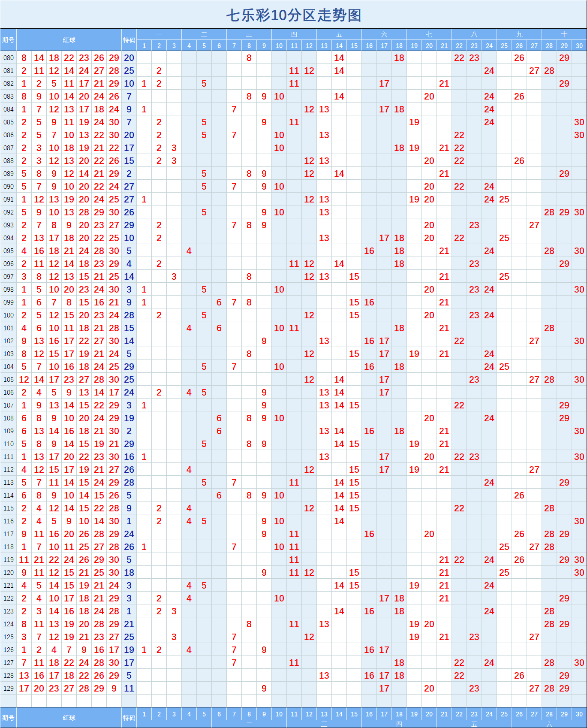
Task: Click zone label 二 in the footer row
Action: coord(249,724)
